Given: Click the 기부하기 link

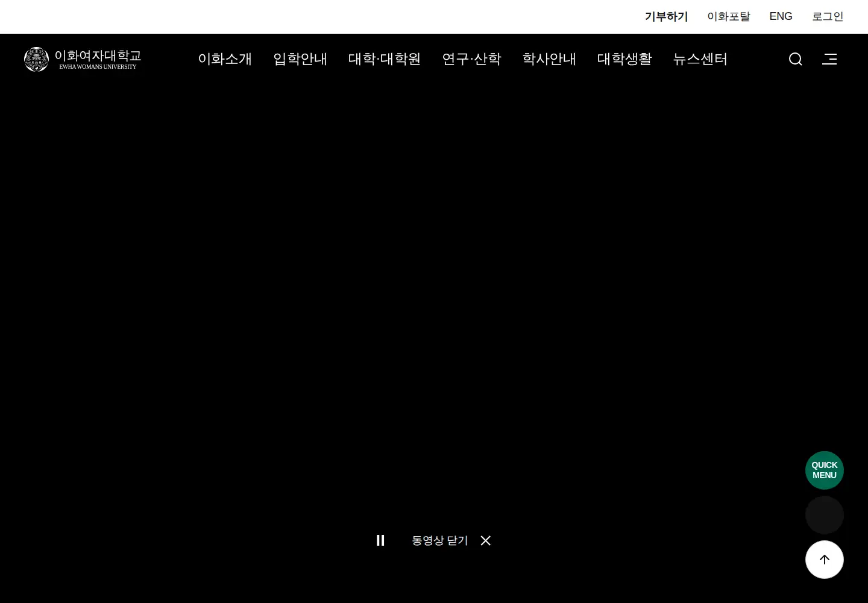Looking at the screenshot, I should click(666, 17).
